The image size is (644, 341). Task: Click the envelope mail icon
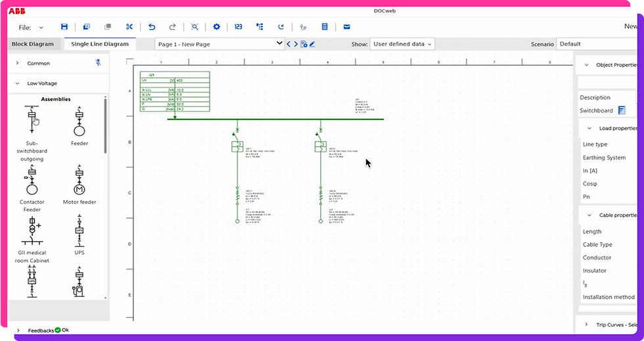tap(347, 27)
